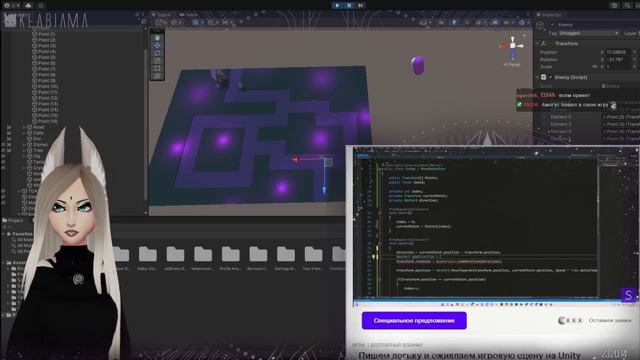Select Point (4) in the Hierarchy
This screenshot has width=640, height=360.
44,51
